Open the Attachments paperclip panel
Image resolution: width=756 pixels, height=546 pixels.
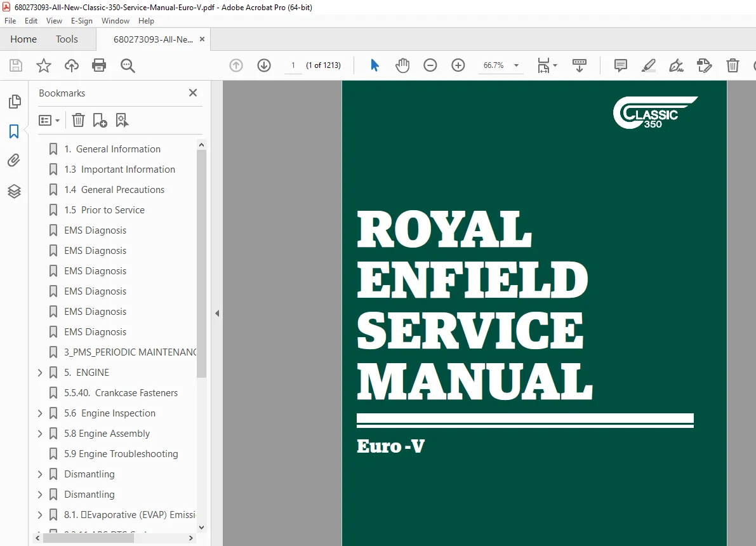(14, 160)
